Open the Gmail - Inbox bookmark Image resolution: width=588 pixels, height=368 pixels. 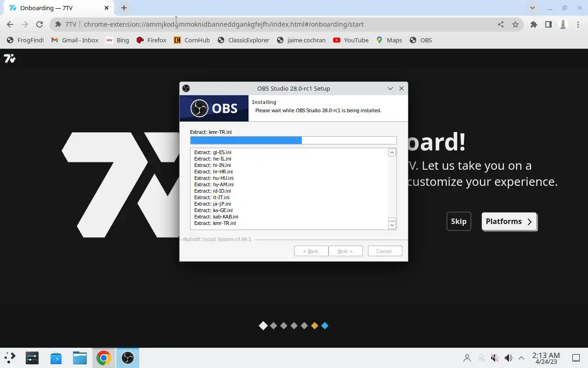(x=74, y=40)
